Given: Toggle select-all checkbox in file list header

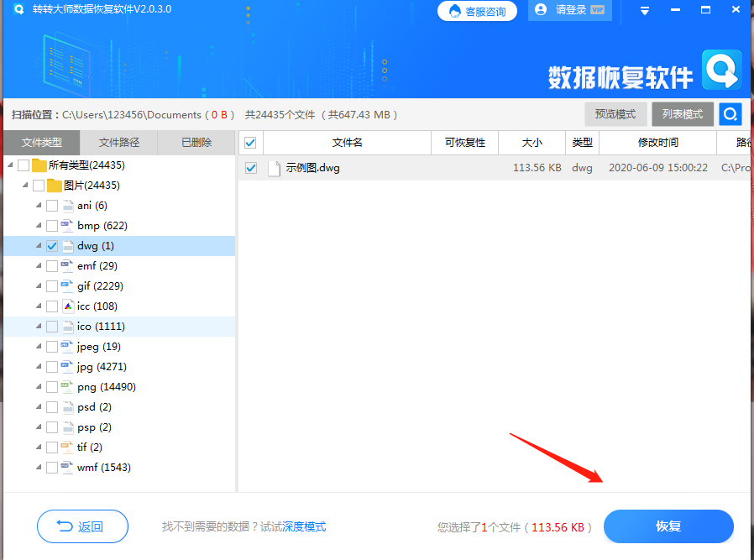Looking at the screenshot, I should point(250,143).
